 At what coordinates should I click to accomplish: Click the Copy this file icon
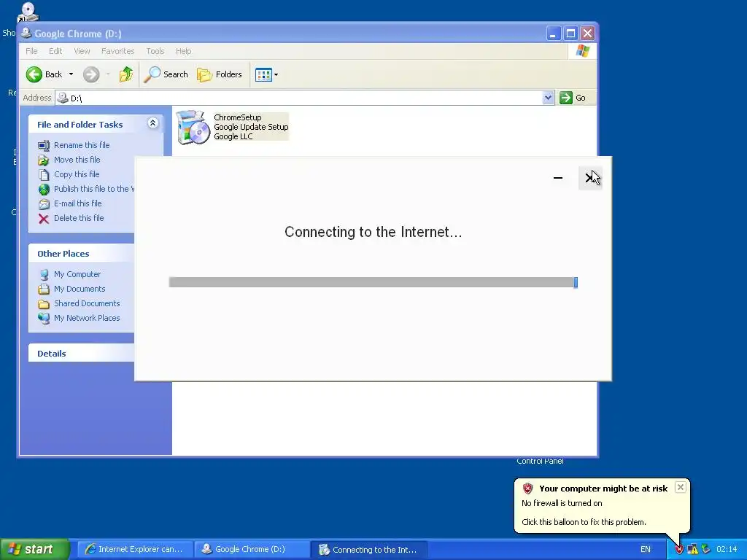(44, 175)
